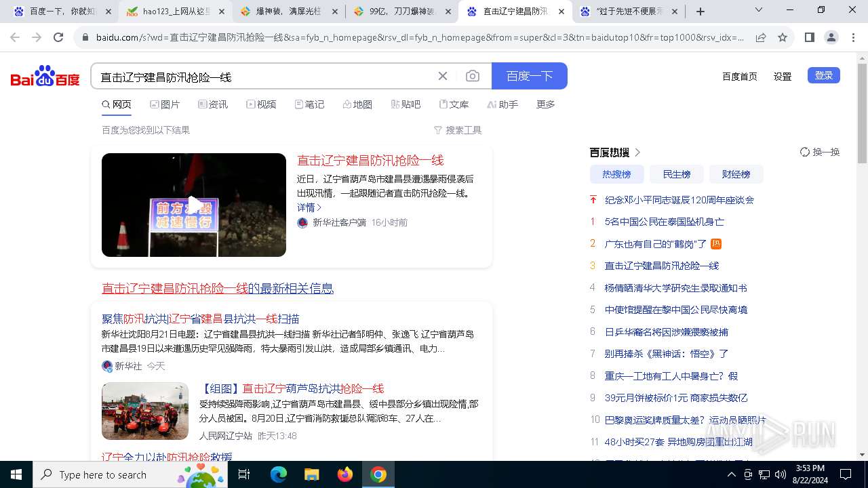Open the 最新相关信息 heading link

218,288
